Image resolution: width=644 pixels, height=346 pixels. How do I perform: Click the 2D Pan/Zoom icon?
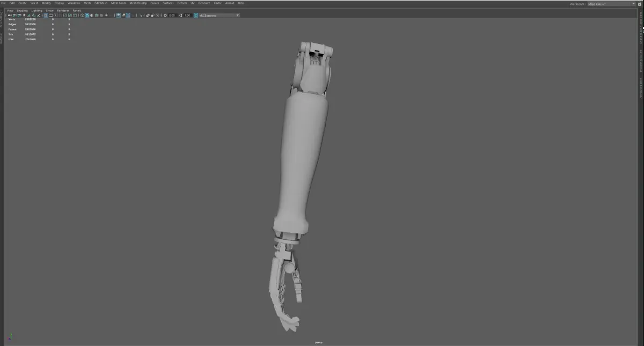pyautogui.click(x=34, y=15)
